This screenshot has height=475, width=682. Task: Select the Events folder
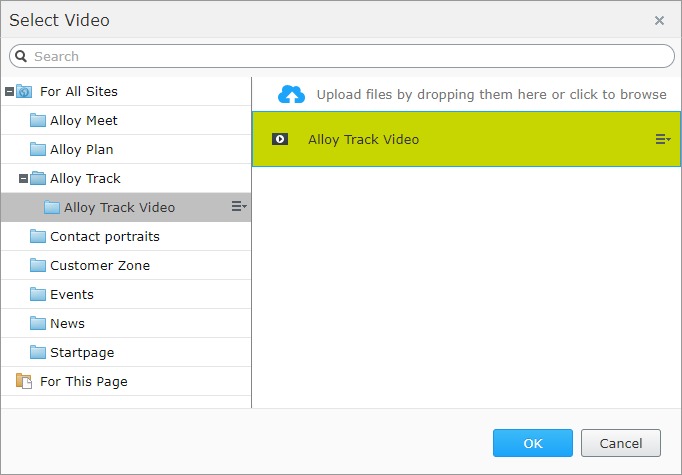point(72,294)
